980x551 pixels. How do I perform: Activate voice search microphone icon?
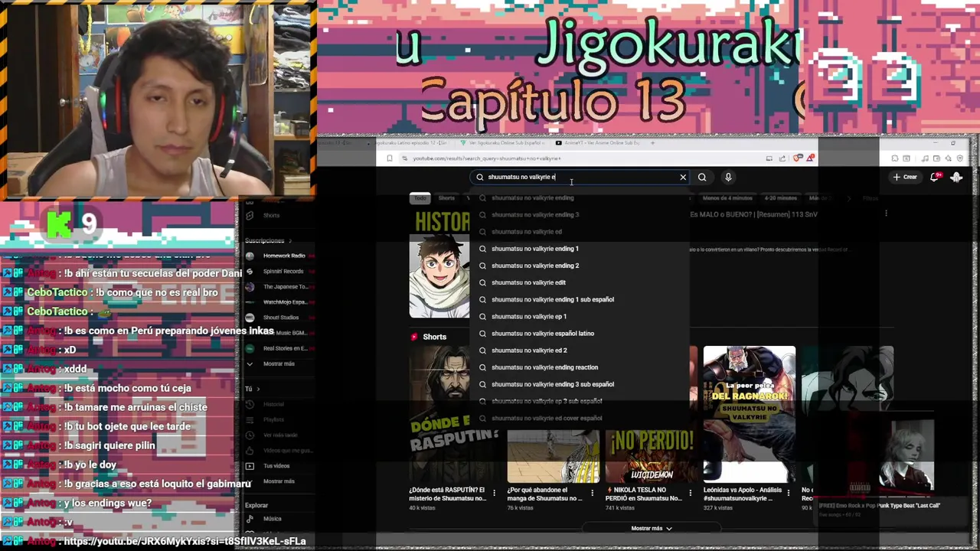tap(728, 177)
